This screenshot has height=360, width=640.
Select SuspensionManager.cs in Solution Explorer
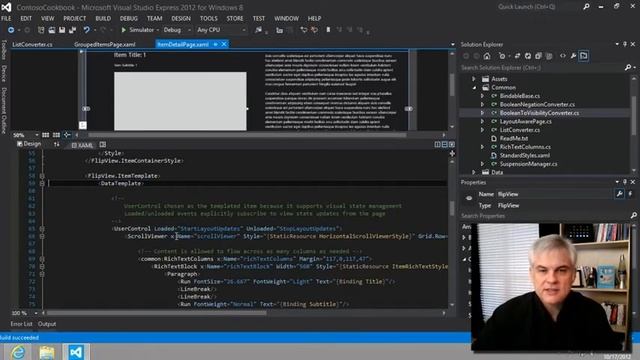point(529,164)
